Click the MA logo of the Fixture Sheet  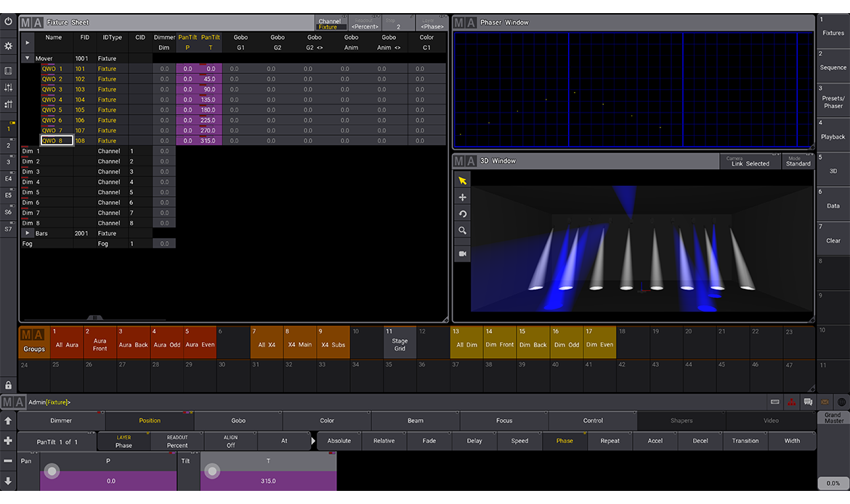(31, 23)
